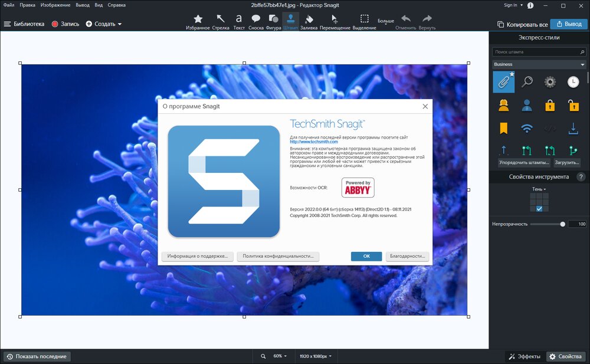Click the clock stamp in Quick Styles
This screenshot has width=590, height=364.
(x=573, y=81)
